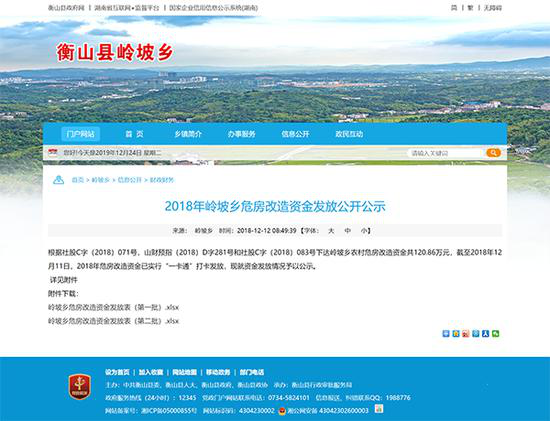The width and height of the screenshot is (550, 421).
Task: Share to Sina Weibo red icon
Action: tap(465, 334)
